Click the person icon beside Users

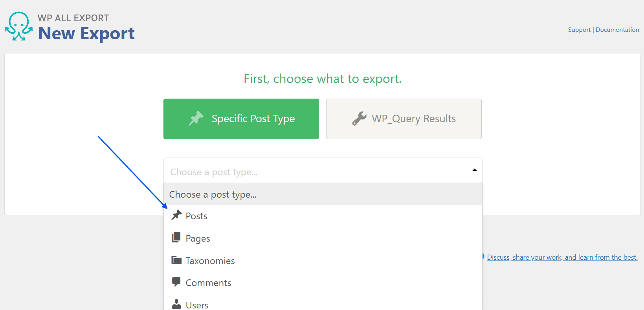point(176,304)
